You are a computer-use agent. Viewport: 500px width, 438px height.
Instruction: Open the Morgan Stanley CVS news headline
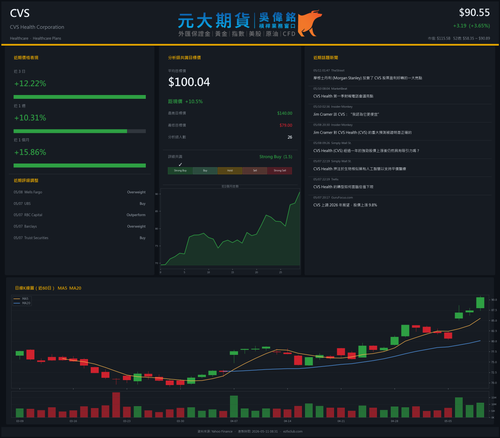pos(367,78)
